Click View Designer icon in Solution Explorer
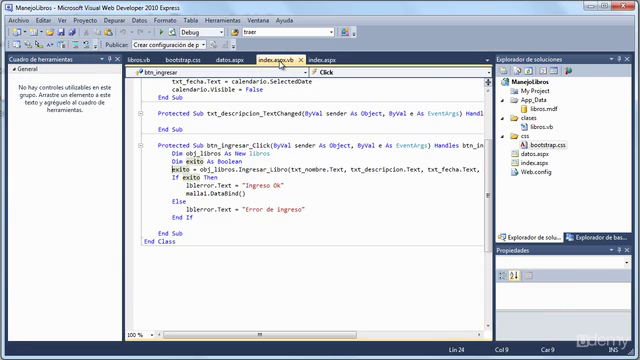This screenshot has height=360, width=640. pos(553,71)
